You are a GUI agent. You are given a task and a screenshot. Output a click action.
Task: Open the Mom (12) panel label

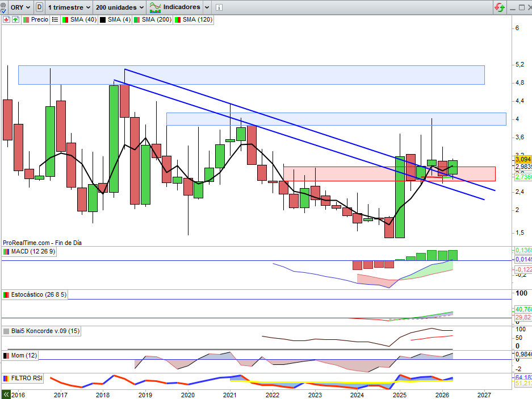[24, 356]
